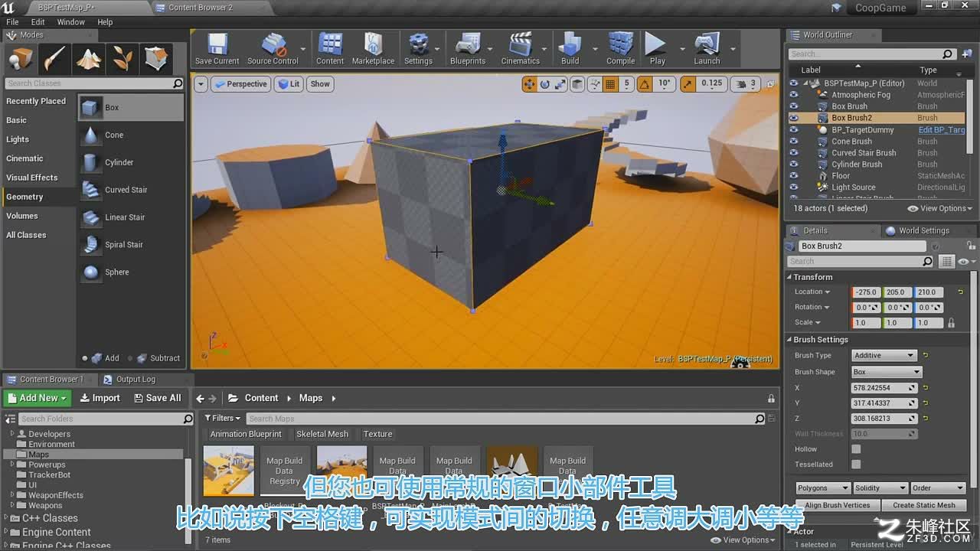Toggle scale snapping in viewport toolbar
Image resolution: width=980 pixels, height=551 pixels.
tap(687, 84)
